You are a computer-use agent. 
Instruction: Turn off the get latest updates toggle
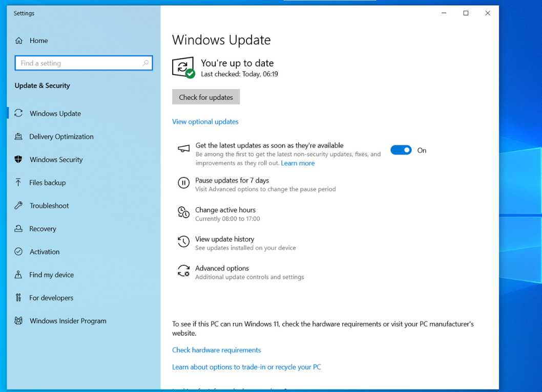coord(401,150)
